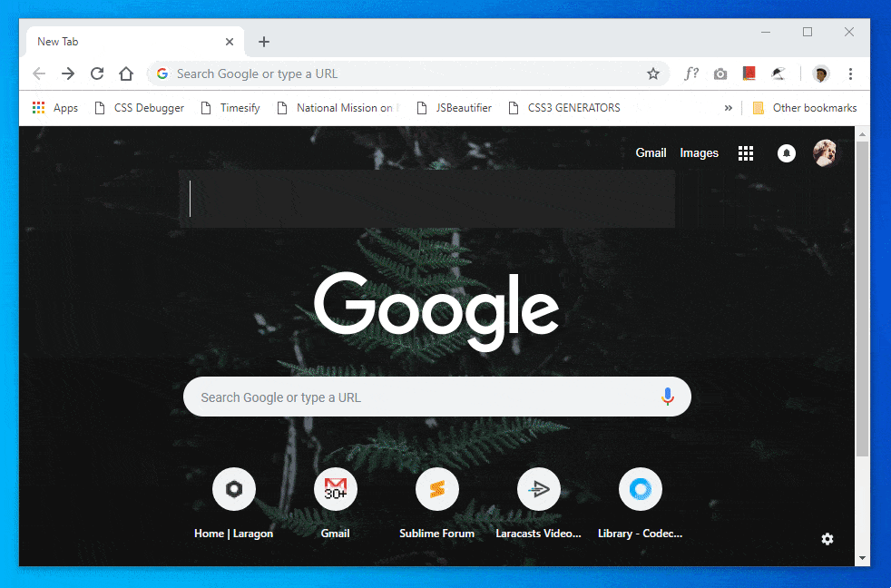Open the Timesify bookmark
Image resolution: width=891 pixels, height=588 pixels.
230,108
